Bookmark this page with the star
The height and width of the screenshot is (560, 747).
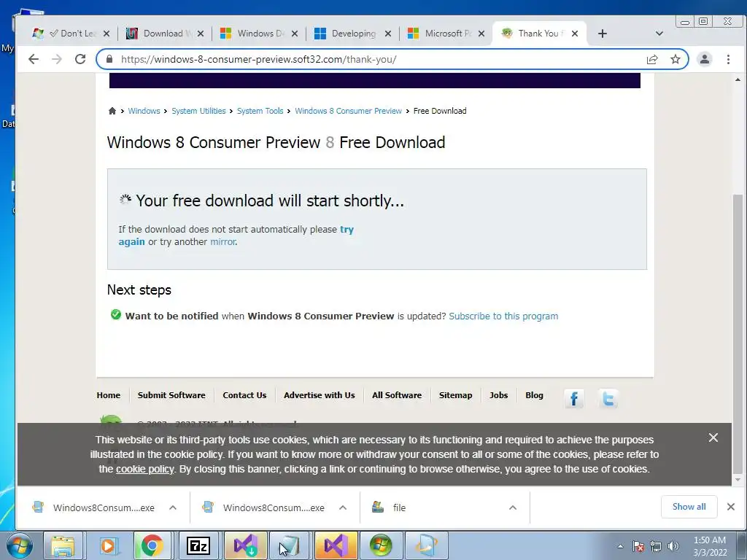[675, 59]
